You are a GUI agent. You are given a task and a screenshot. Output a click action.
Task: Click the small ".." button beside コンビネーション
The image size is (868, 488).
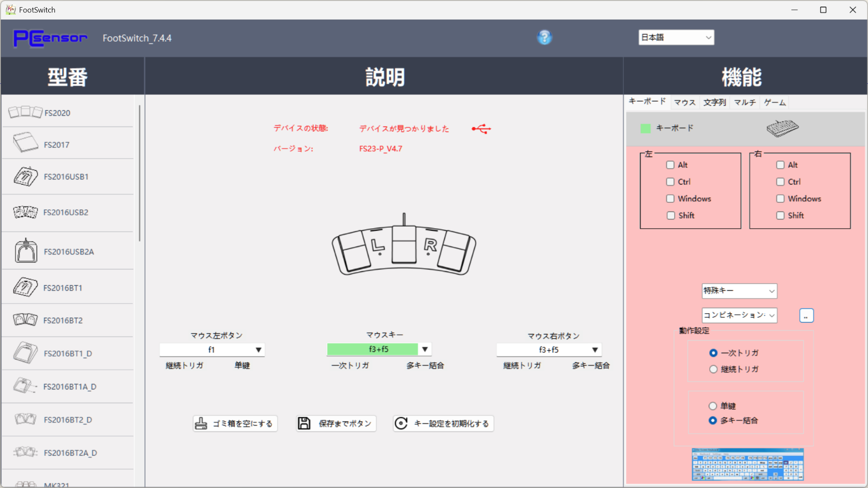tap(806, 316)
